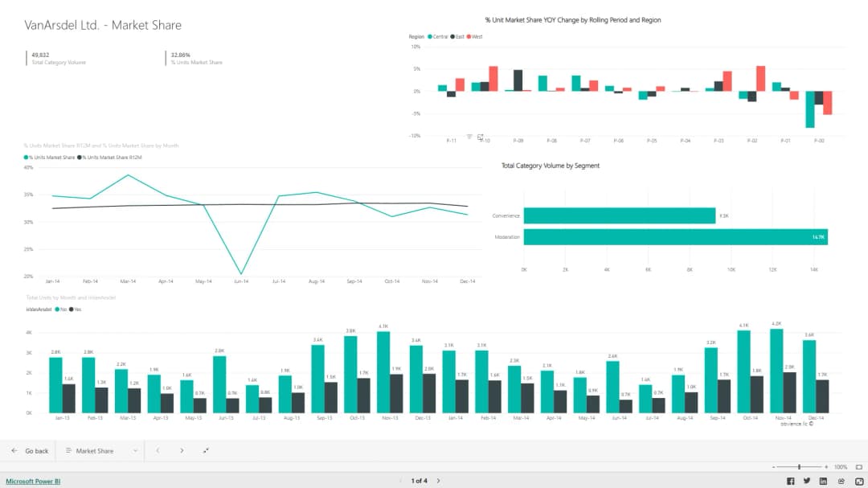Click the Convenience segment bar
868x488 pixels.
click(620, 215)
